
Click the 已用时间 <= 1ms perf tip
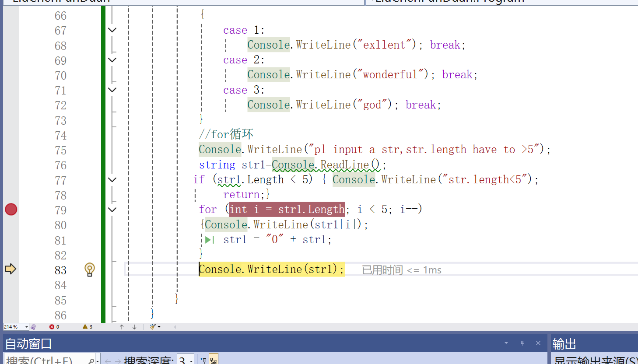[x=402, y=270]
